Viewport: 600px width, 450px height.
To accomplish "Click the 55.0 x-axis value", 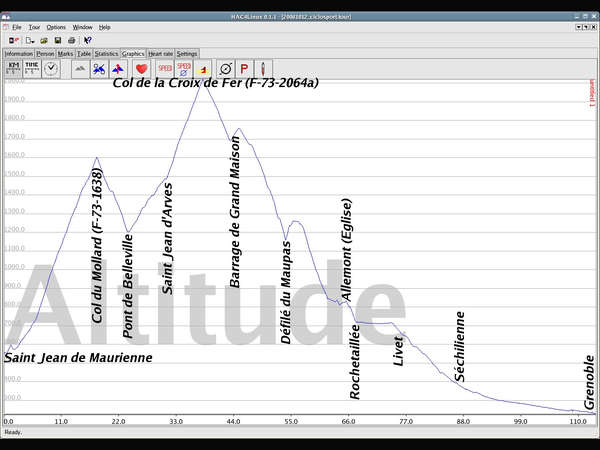I will click(x=291, y=422).
